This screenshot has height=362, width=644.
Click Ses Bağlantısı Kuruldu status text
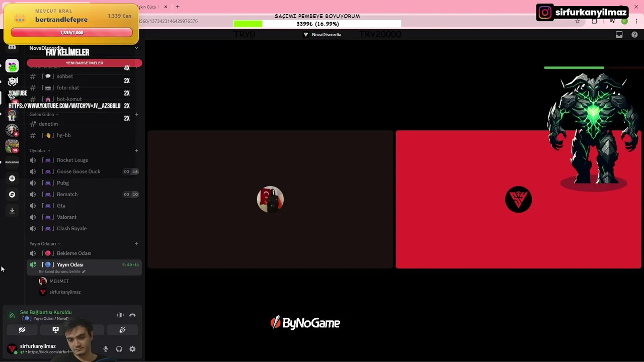point(46,312)
